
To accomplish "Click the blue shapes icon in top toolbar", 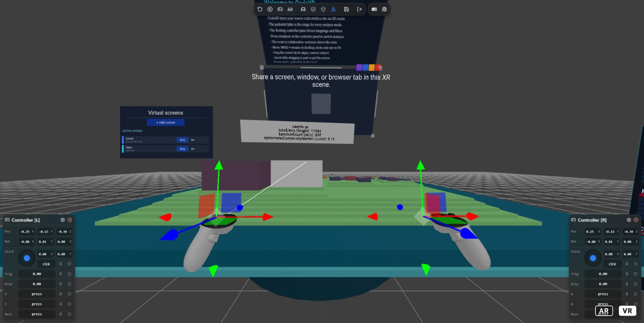I will coord(333,9).
